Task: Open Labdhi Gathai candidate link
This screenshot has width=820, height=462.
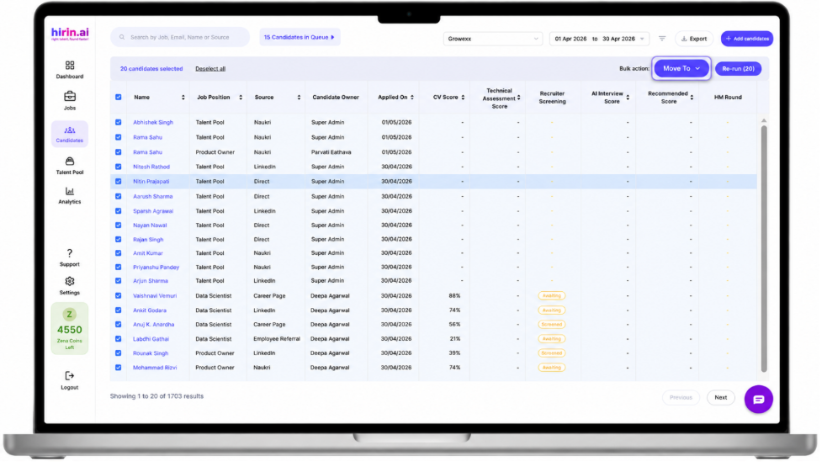Action: coord(151,339)
